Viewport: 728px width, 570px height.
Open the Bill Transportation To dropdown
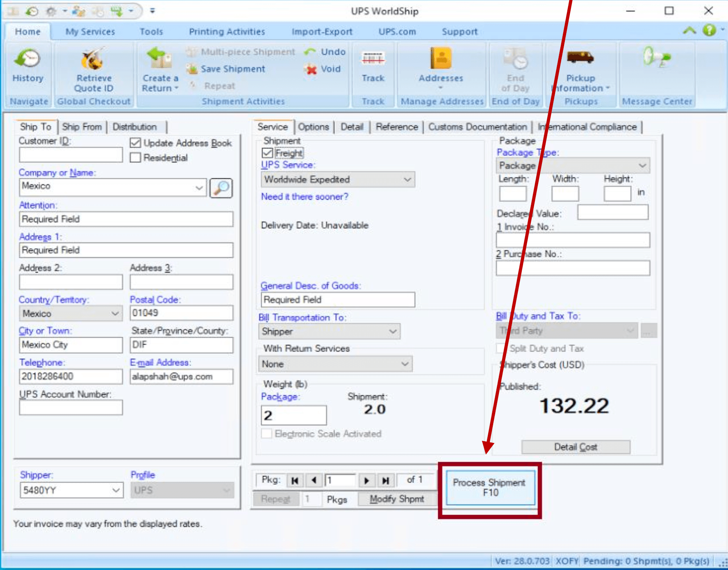click(x=393, y=331)
